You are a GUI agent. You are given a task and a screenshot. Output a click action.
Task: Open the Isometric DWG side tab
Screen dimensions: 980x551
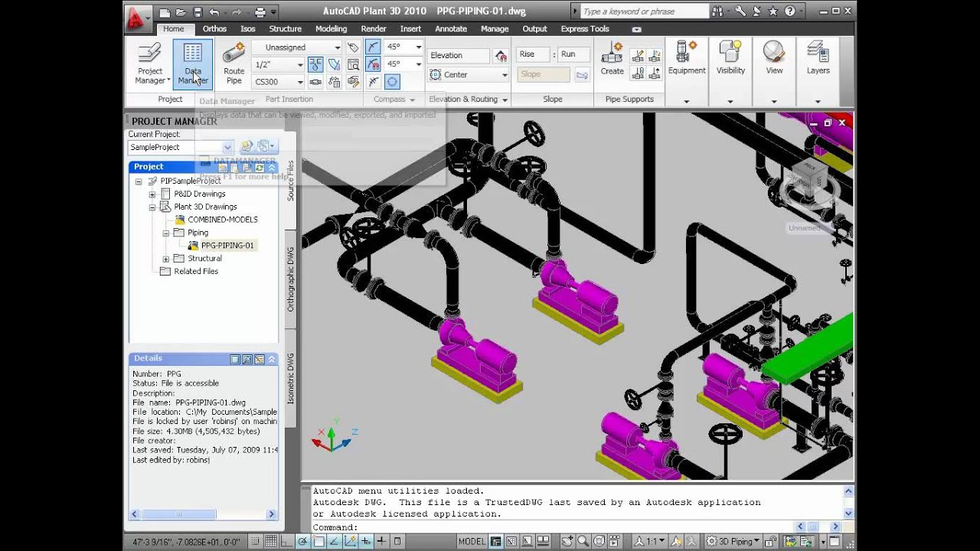pos(291,378)
